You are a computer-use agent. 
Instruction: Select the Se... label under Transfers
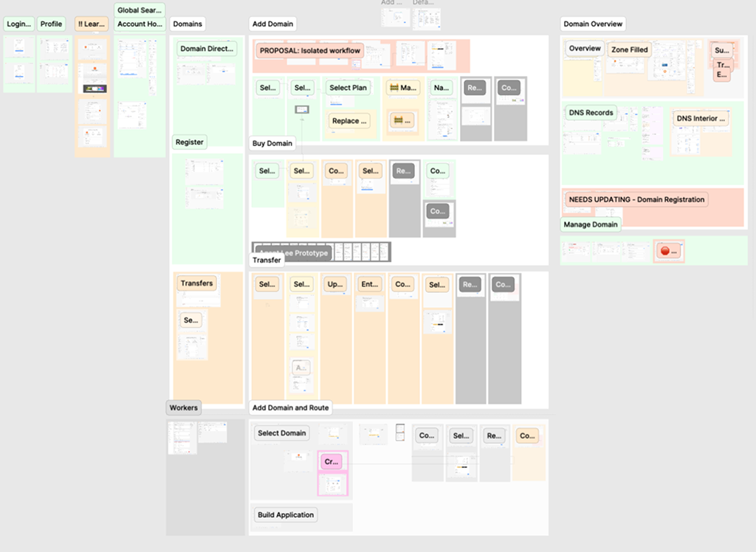[191, 320]
